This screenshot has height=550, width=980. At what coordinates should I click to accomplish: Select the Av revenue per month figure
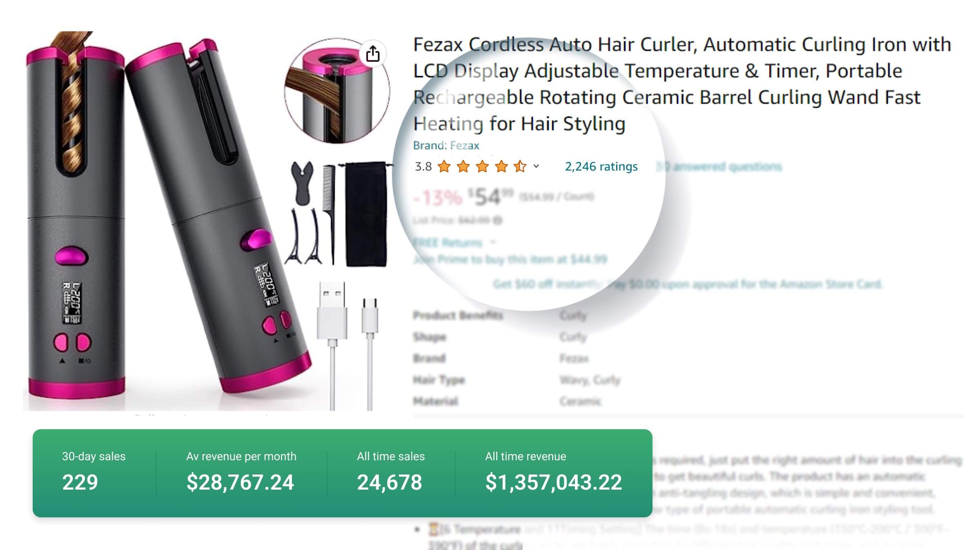point(240,482)
